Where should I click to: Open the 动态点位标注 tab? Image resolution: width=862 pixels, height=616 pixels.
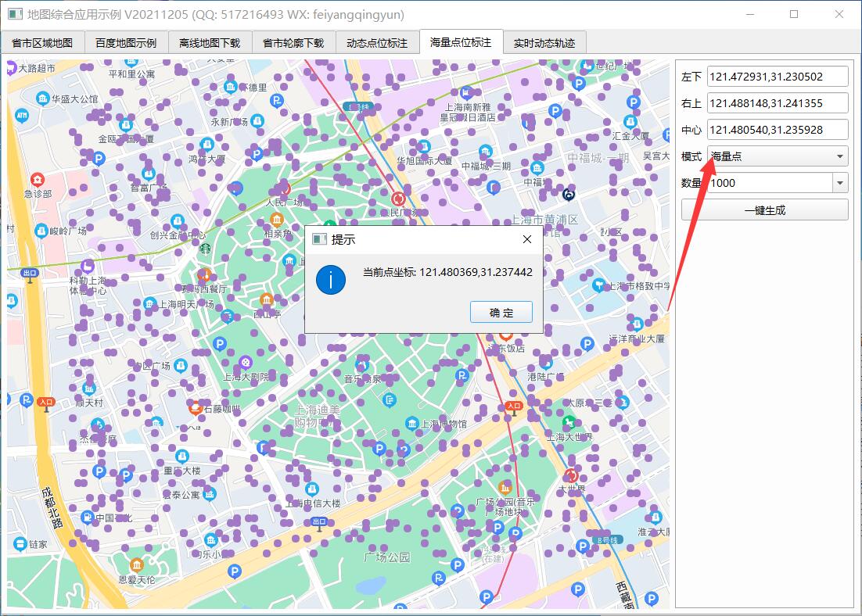(x=376, y=43)
